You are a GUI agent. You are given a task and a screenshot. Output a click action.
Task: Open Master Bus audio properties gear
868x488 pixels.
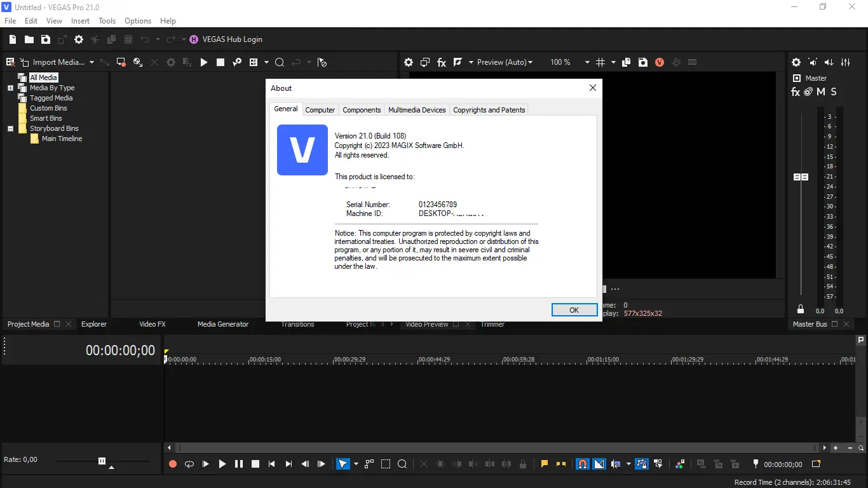(796, 62)
